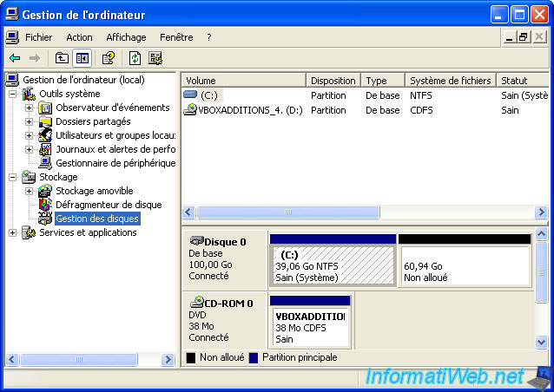Screen dimensions: 554x392
Task: Expand Stockage amovible node
Action: [29, 192]
